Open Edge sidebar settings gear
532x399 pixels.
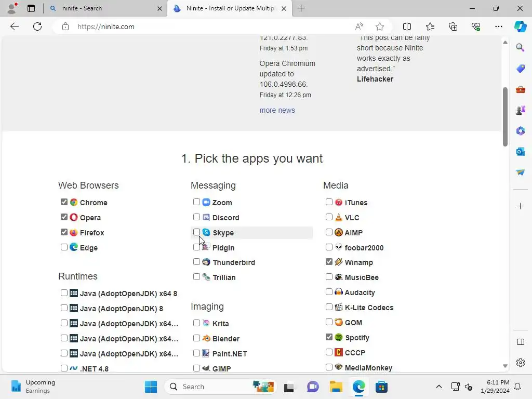520,363
